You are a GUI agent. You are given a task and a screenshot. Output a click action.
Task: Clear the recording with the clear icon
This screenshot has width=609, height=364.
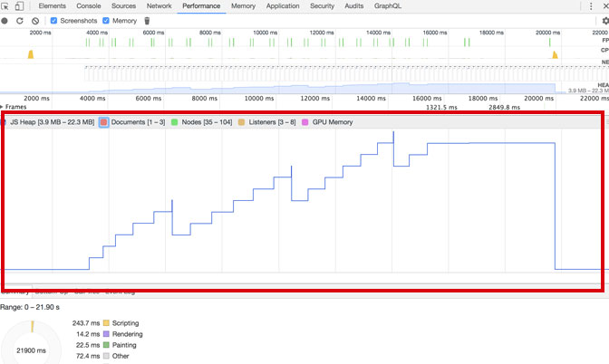tap(35, 20)
